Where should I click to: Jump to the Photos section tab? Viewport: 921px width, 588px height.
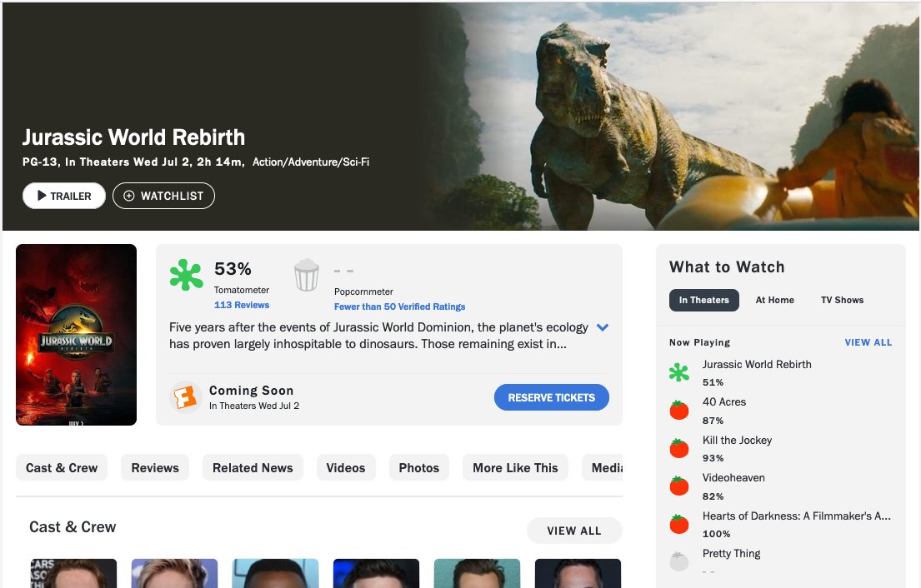[x=418, y=468]
